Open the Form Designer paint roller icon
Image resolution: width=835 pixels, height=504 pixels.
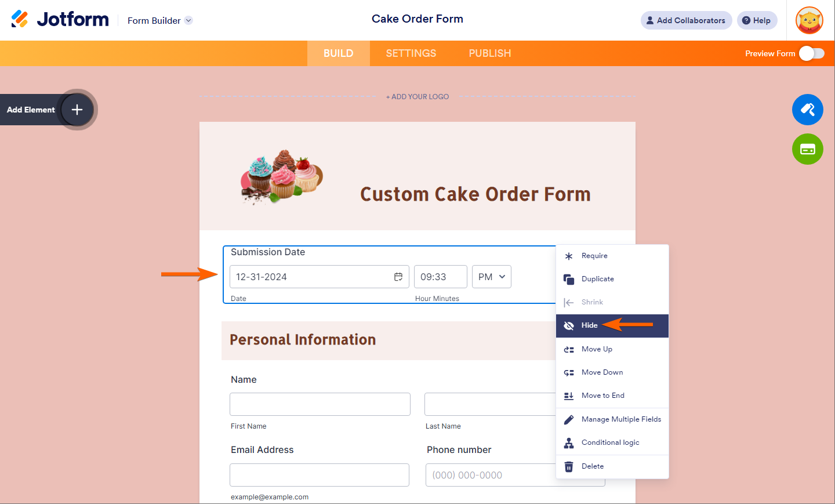point(807,110)
